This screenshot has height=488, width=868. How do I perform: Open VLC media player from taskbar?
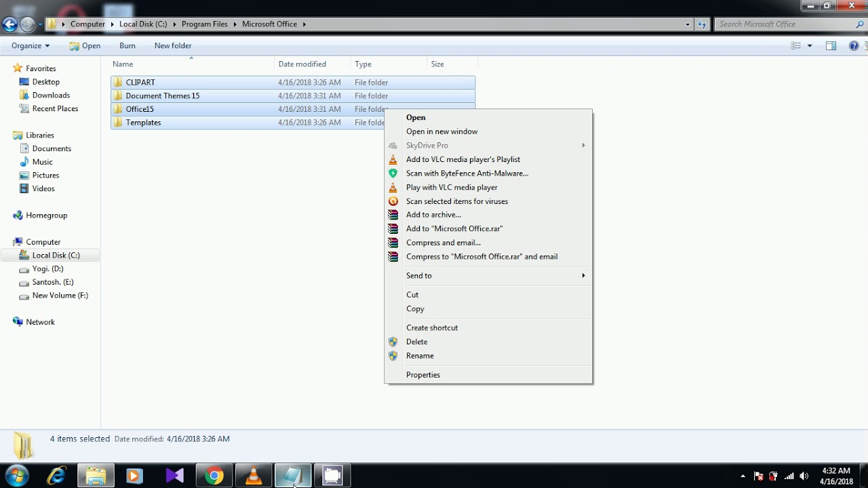point(254,476)
